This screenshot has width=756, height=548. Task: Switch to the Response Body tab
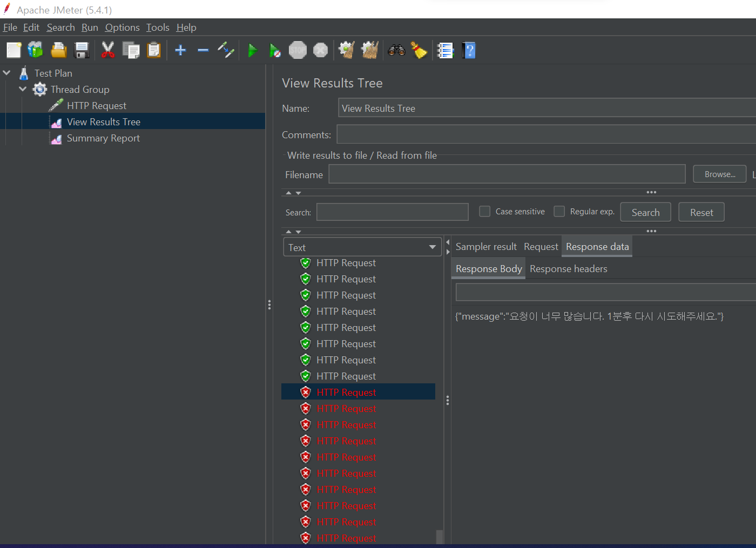(489, 269)
